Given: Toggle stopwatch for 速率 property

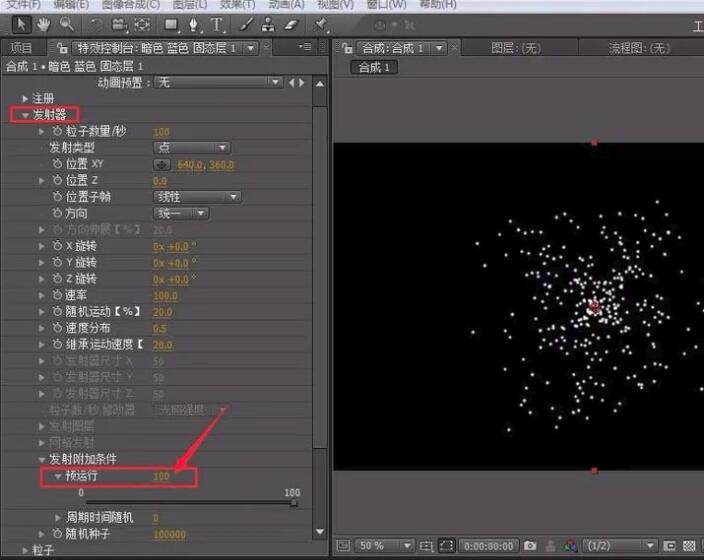Looking at the screenshot, I should [x=56, y=295].
